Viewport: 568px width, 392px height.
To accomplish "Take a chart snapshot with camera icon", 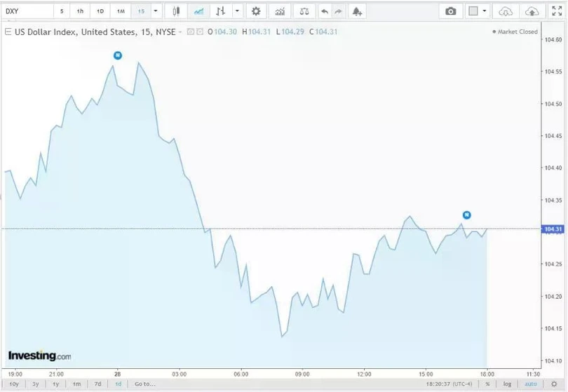I will click(x=450, y=11).
